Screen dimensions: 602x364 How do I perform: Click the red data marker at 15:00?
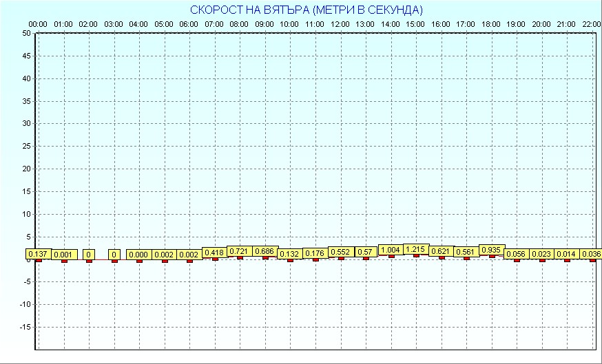pyautogui.click(x=416, y=255)
